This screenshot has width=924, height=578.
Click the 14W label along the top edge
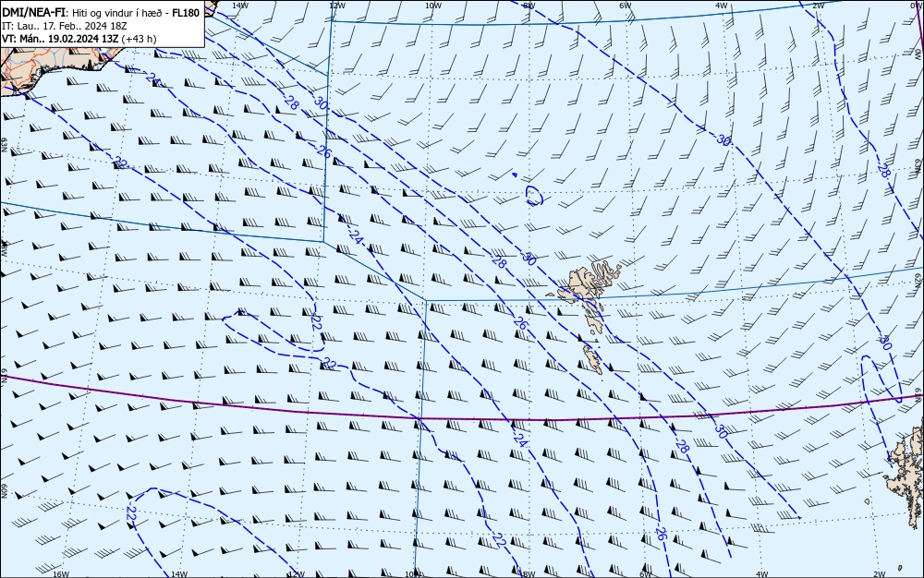(239, 6)
